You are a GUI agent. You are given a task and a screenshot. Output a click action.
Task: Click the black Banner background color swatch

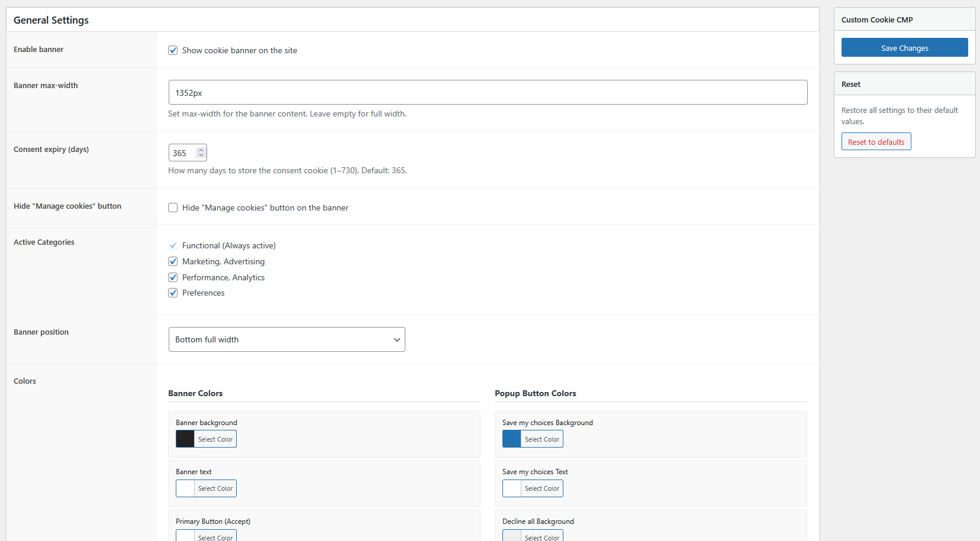(x=185, y=439)
